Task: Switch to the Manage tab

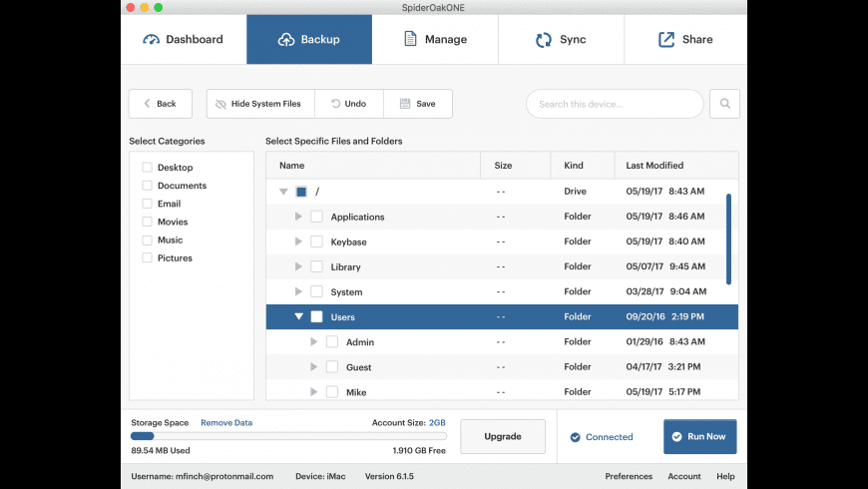Action: [x=434, y=40]
